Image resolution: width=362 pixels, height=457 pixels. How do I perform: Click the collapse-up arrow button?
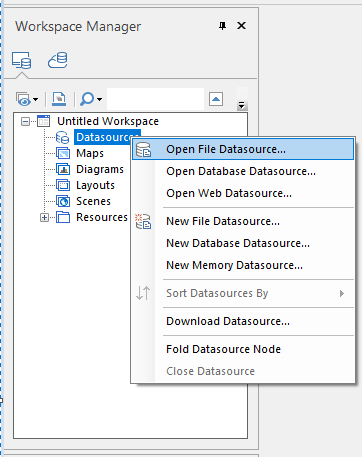pos(216,99)
